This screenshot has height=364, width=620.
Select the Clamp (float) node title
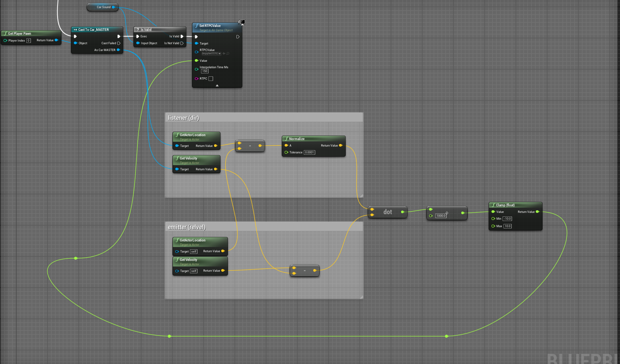pyautogui.click(x=505, y=205)
